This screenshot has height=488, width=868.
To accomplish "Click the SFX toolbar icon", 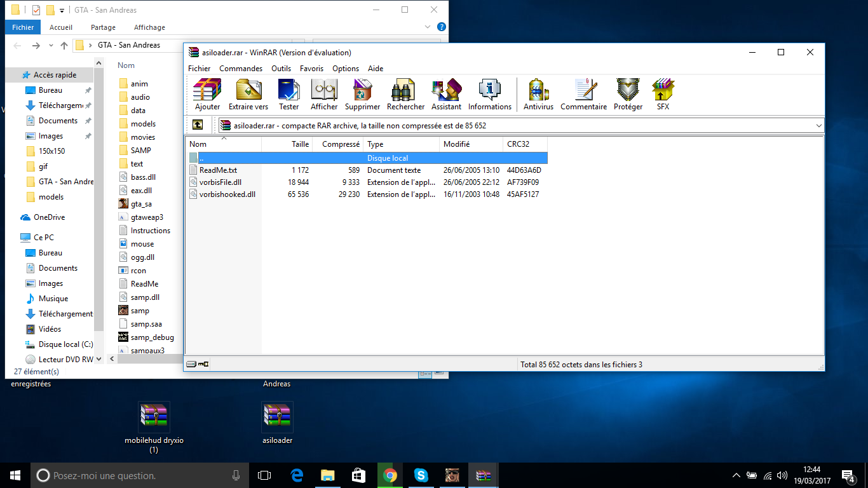I will pyautogui.click(x=663, y=95).
